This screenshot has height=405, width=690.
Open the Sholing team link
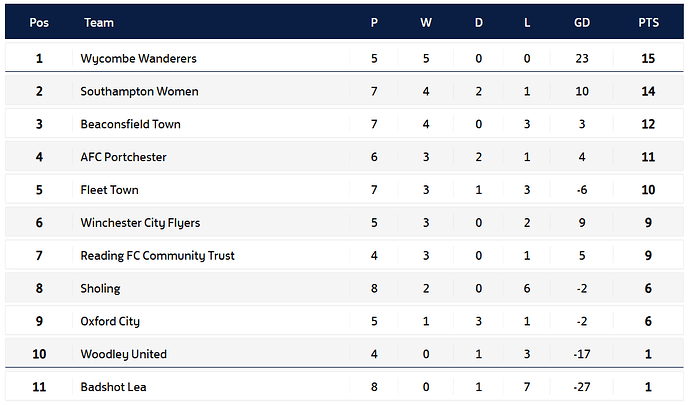[100, 289]
